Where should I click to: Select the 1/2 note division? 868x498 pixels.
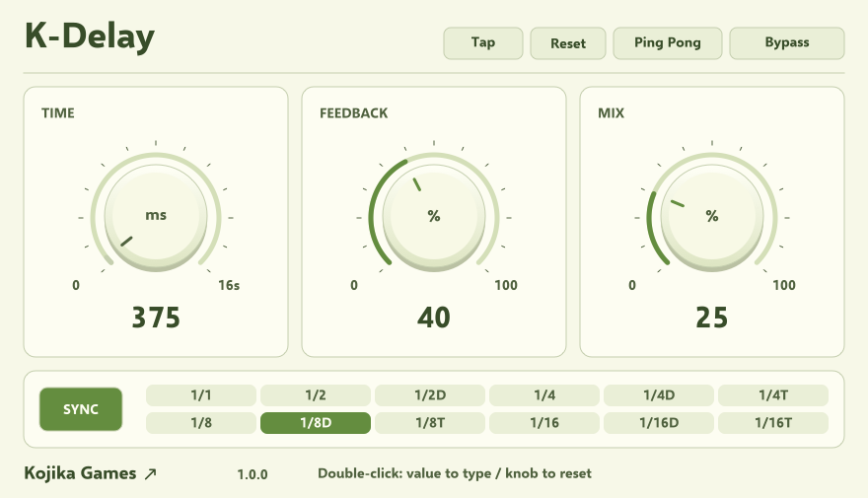(x=316, y=395)
